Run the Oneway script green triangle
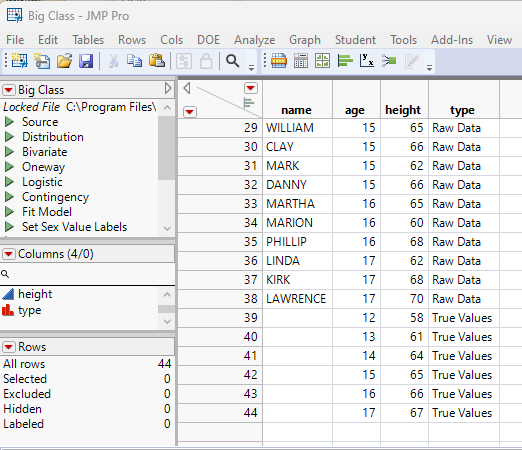 pos(9,167)
